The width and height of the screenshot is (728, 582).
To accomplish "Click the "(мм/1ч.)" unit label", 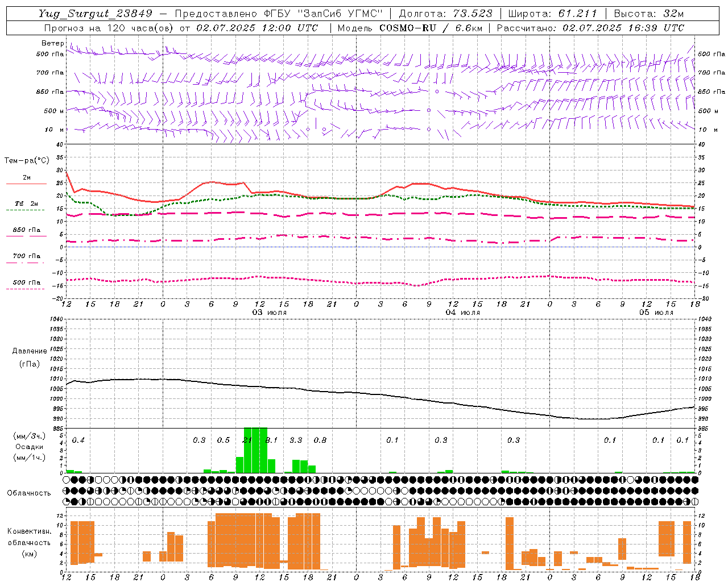I will [30, 458].
